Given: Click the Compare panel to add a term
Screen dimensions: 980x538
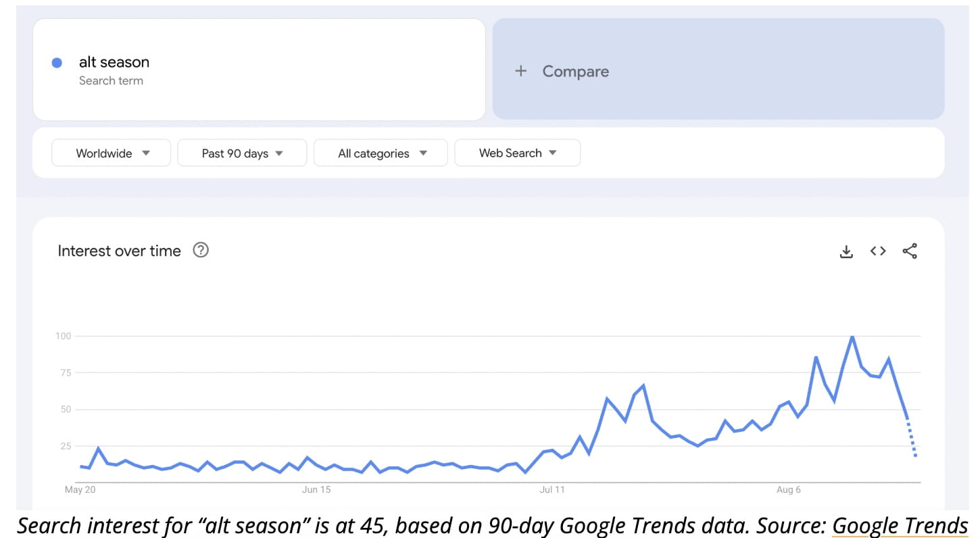Looking at the screenshot, I should [x=718, y=70].
